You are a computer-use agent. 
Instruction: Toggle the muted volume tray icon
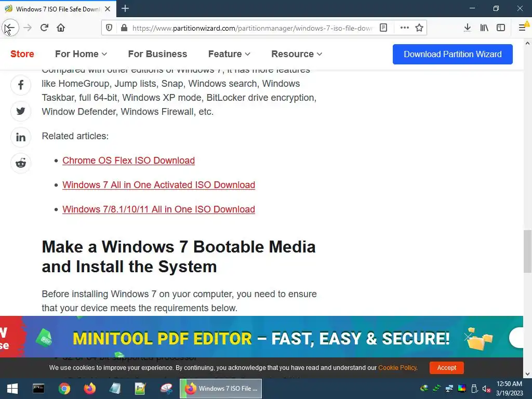486,389
